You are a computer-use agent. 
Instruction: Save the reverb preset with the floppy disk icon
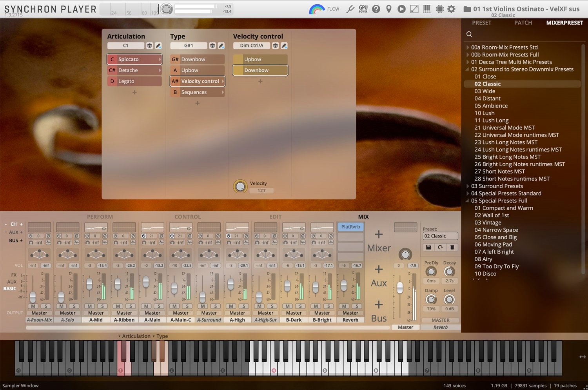pos(428,247)
